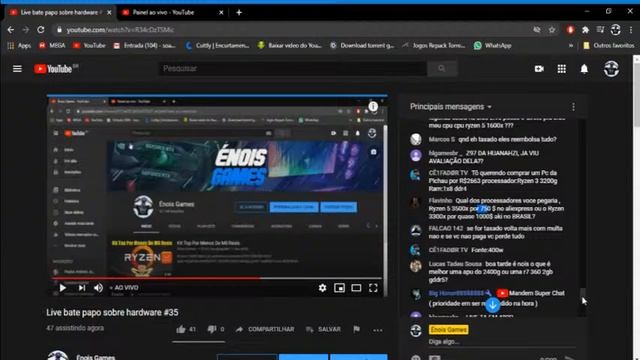640x360 pixels.
Task: Reload the YouTube page
Action: (41, 30)
